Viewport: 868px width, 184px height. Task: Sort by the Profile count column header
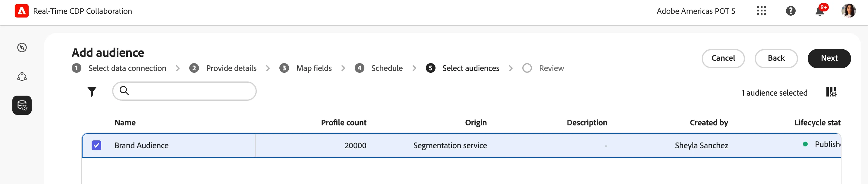343,123
